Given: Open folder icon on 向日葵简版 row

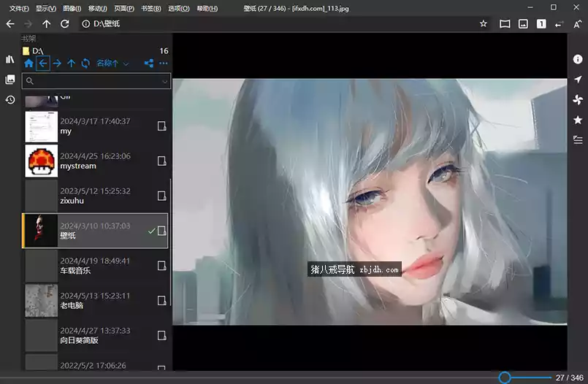Looking at the screenshot, I should click(161, 335).
